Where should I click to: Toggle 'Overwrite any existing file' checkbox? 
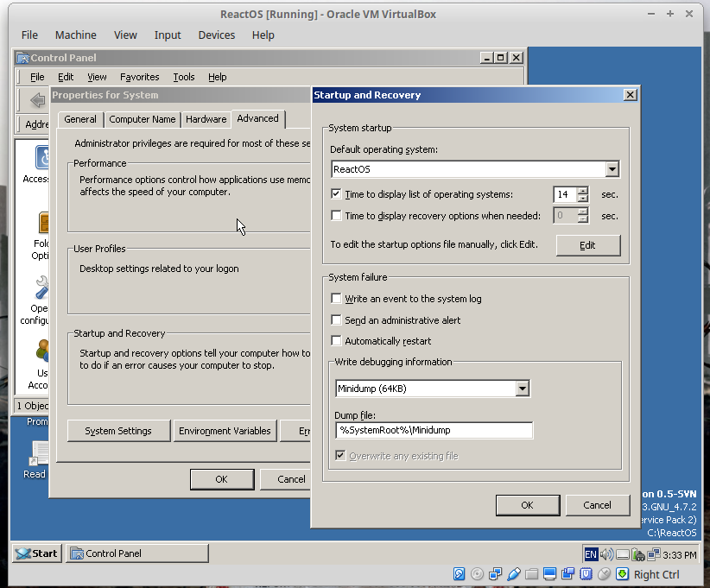[x=340, y=455]
